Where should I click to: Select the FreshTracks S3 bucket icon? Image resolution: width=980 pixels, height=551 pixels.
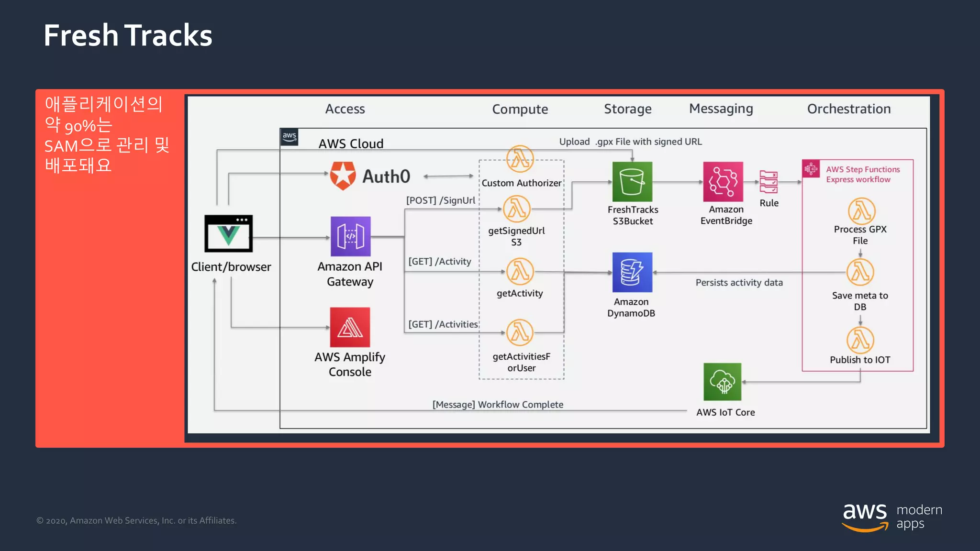point(632,182)
